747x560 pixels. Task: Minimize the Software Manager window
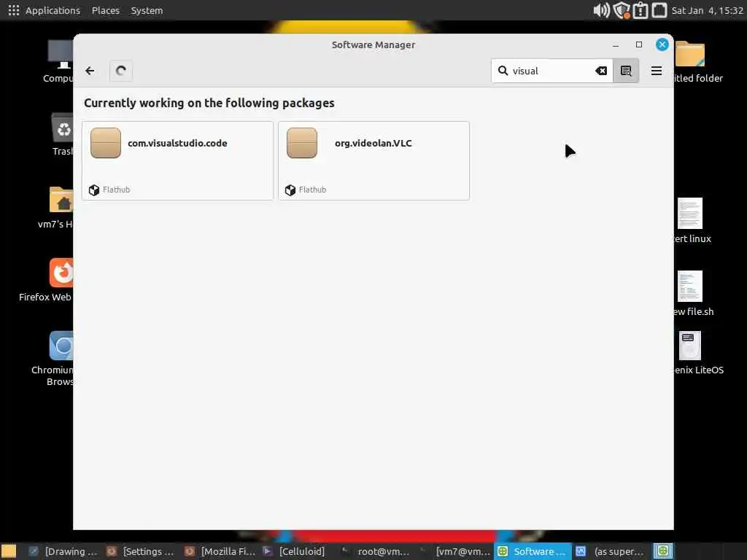tap(616, 44)
